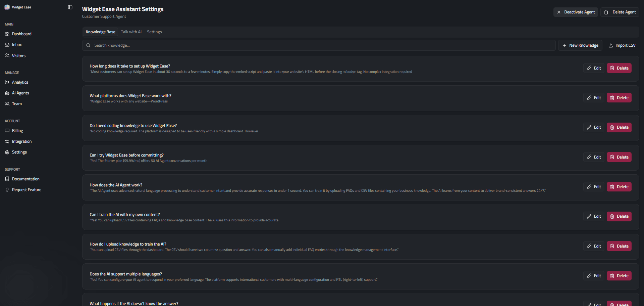Click the Widget Ease logo
Screen dimensions: 644x306
coord(17,7)
